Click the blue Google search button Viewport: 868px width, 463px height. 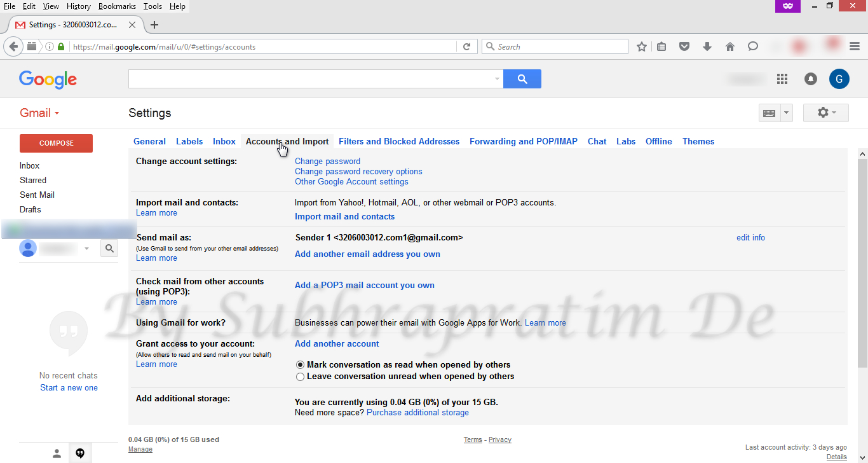522,79
